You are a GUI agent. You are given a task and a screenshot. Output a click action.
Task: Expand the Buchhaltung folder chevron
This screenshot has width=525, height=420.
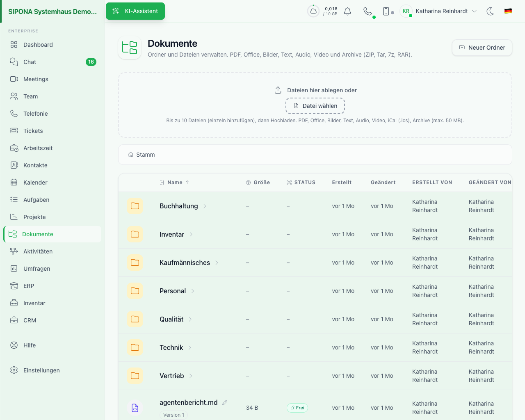(x=205, y=206)
